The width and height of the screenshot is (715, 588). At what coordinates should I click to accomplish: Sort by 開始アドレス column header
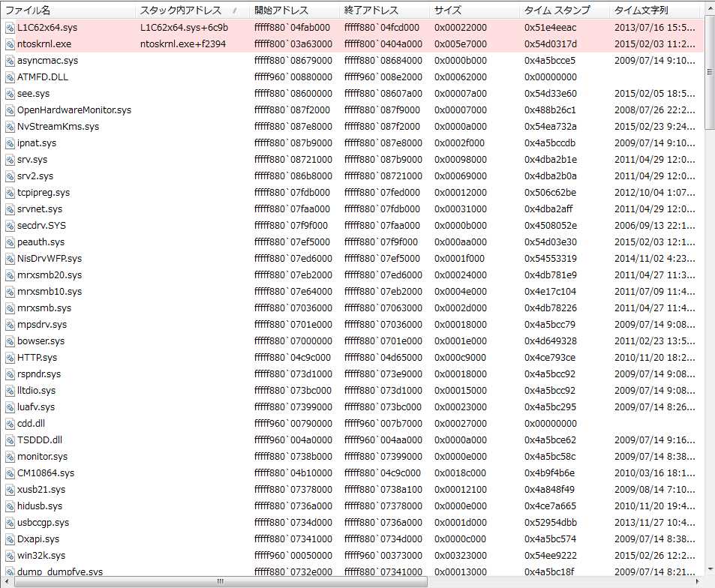point(295,10)
